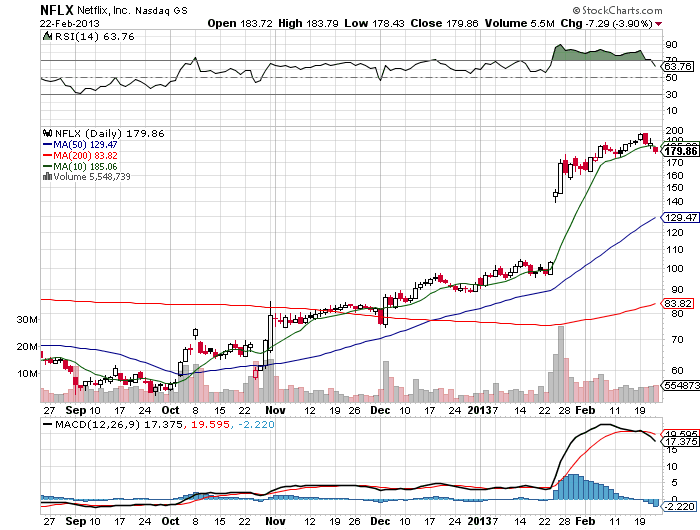Screen dimensions: 700x530
Task: Click the 'Netflix, Inc.' company name
Action: 104,10
